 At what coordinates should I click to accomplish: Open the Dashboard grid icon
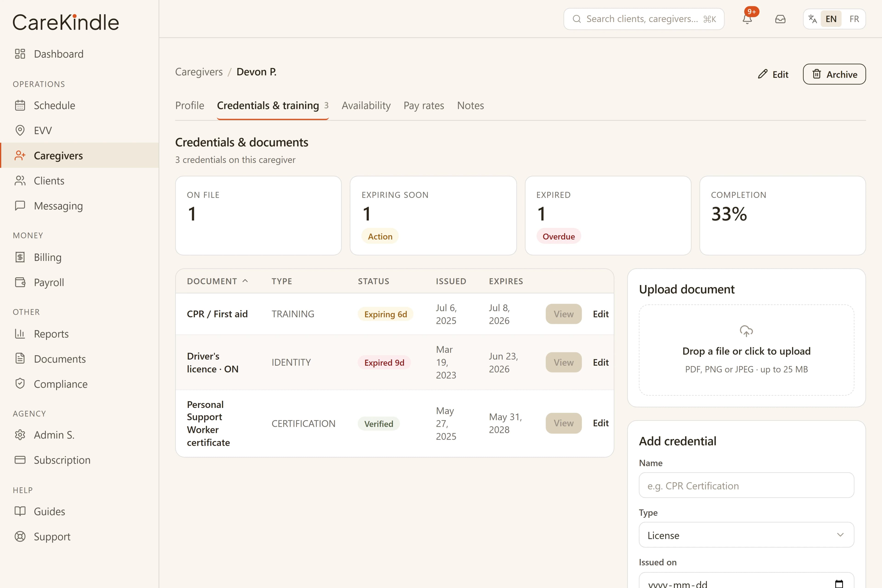coord(20,54)
